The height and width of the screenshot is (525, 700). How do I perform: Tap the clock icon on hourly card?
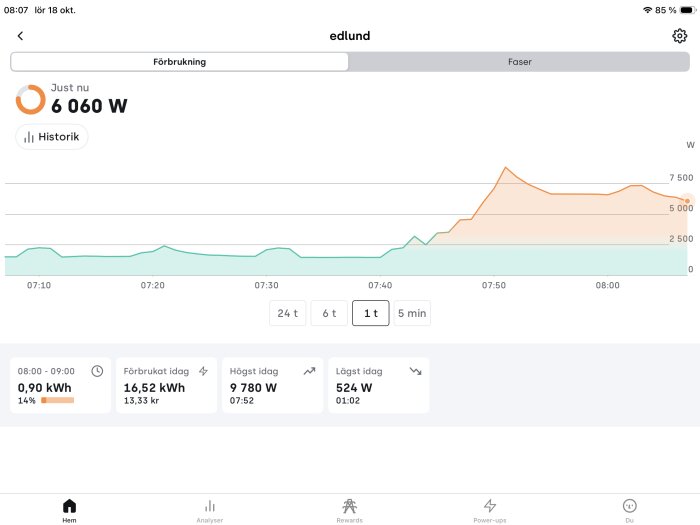click(97, 371)
